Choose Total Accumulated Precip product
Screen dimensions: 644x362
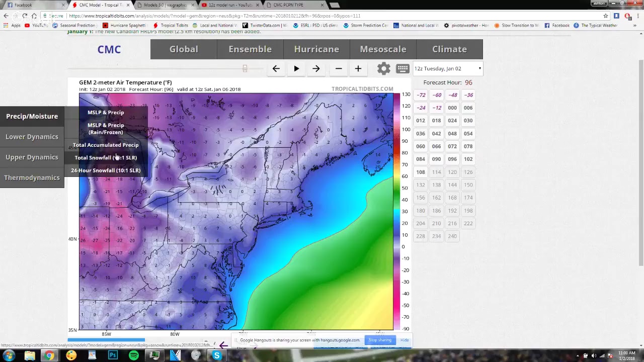coord(106,145)
